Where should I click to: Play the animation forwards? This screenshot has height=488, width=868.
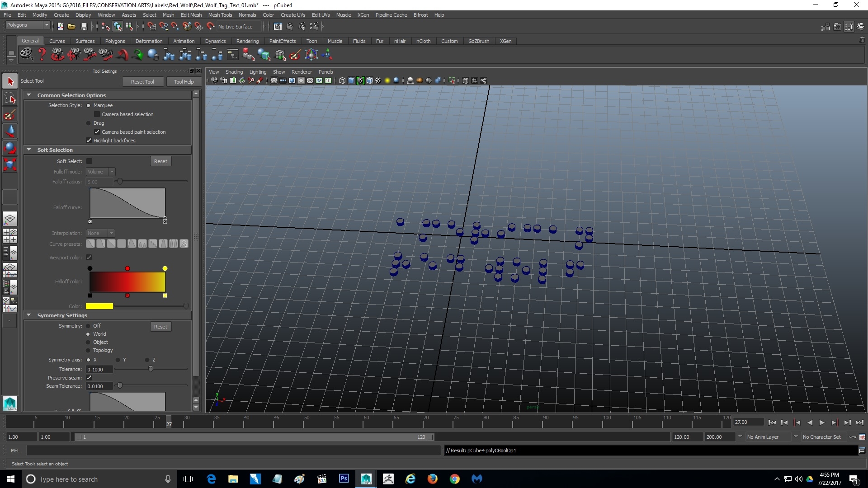pyautogui.click(x=822, y=422)
